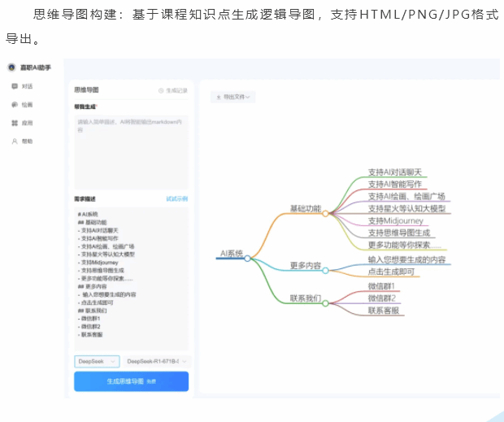Collapse the 联系我们 node circle
The height and width of the screenshot is (422, 504).
[x=324, y=303]
